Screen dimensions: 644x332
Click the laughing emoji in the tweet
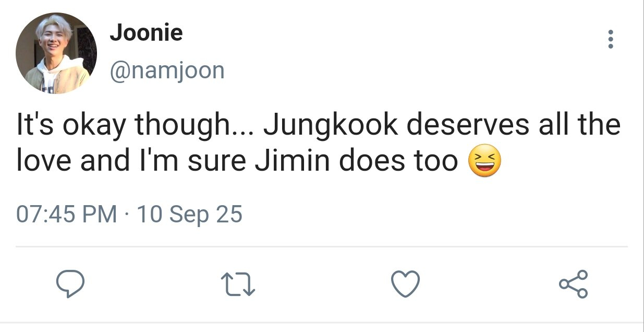click(x=485, y=162)
